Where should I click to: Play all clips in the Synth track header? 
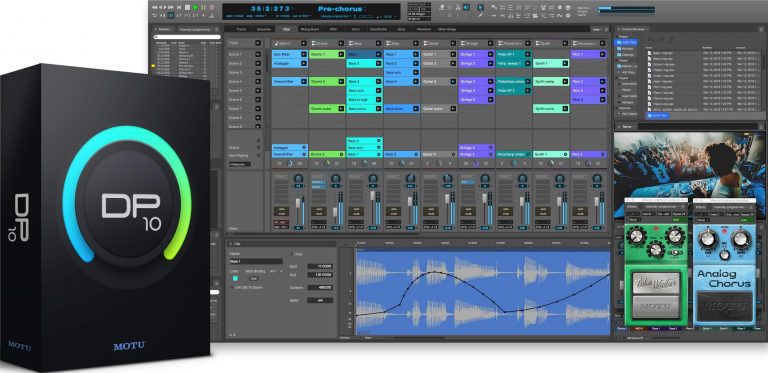click(x=565, y=44)
